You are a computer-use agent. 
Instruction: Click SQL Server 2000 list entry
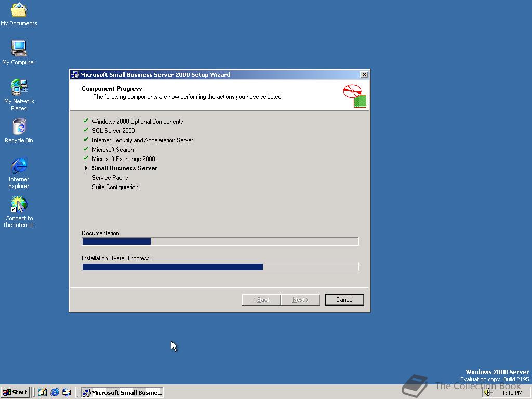pyautogui.click(x=113, y=130)
